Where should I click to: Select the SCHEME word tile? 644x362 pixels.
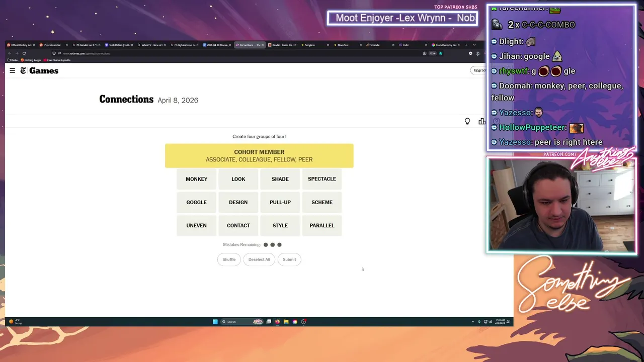[x=321, y=202]
